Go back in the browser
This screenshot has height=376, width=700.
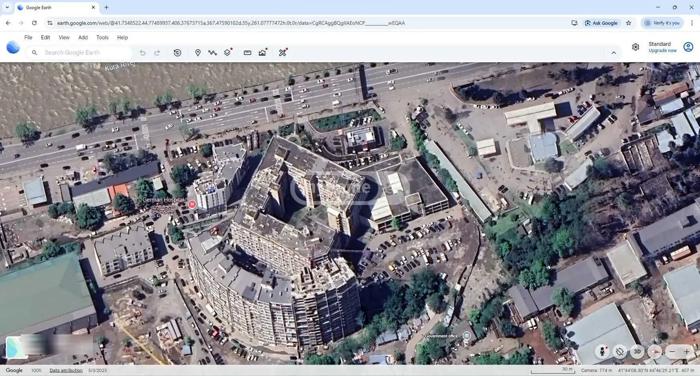click(x=8, y=23)
